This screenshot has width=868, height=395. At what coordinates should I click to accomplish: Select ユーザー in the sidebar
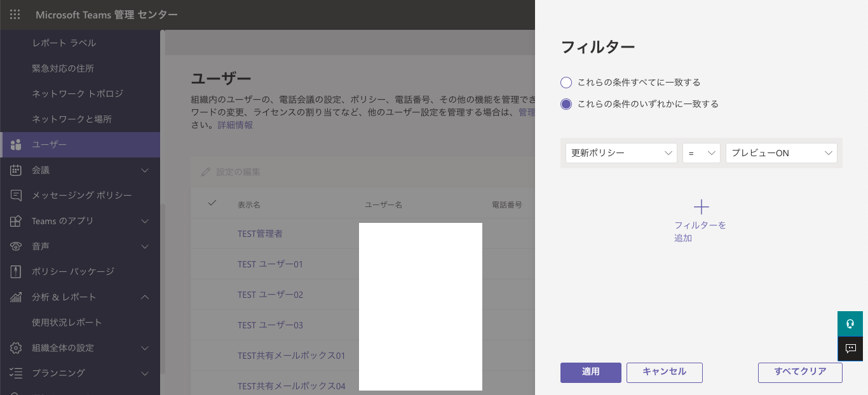click(80, 145)
